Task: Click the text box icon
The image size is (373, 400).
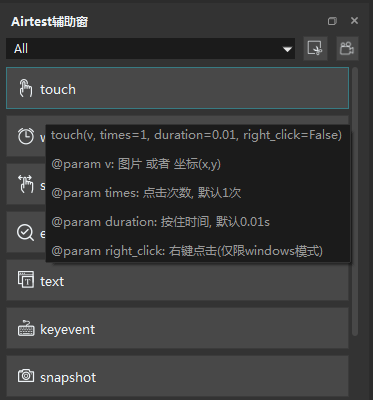Action: [26, 280]
